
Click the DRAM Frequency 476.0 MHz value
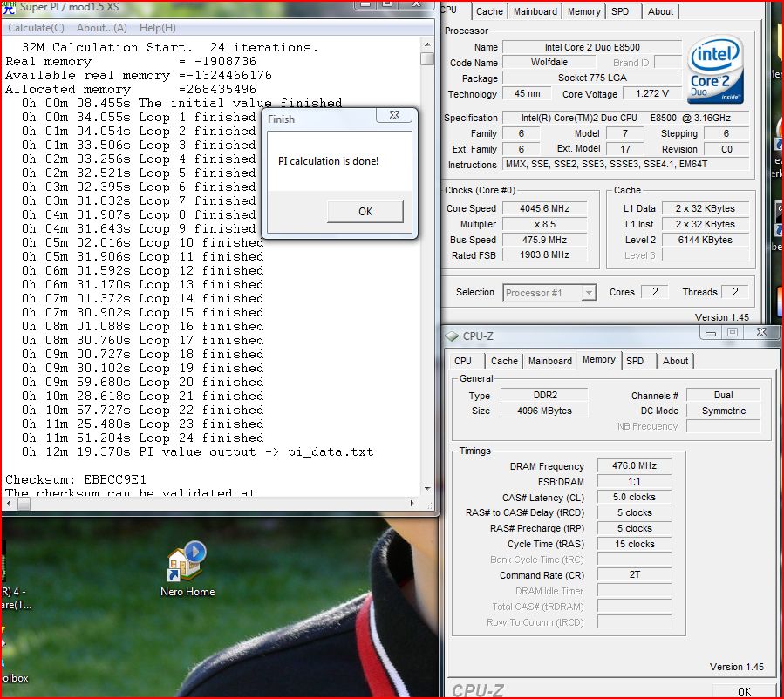click(x=634, y=465)
